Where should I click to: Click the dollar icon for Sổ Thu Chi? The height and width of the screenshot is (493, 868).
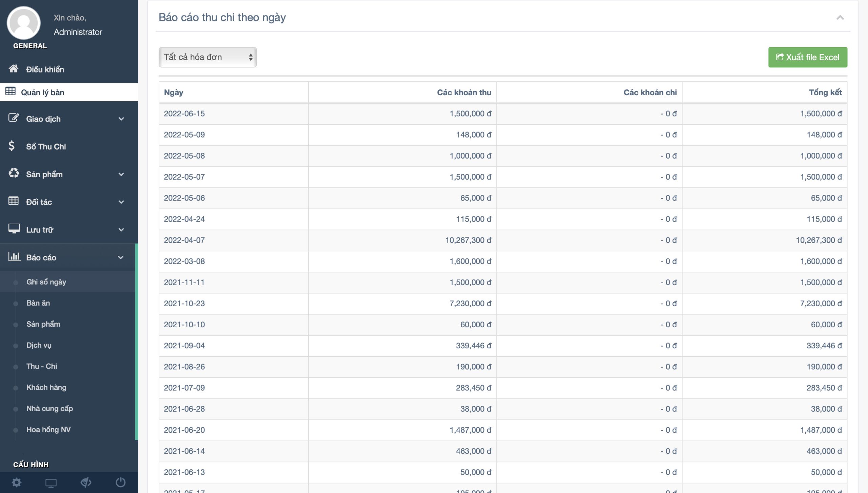pyautogui.click(x=12, y=146)
